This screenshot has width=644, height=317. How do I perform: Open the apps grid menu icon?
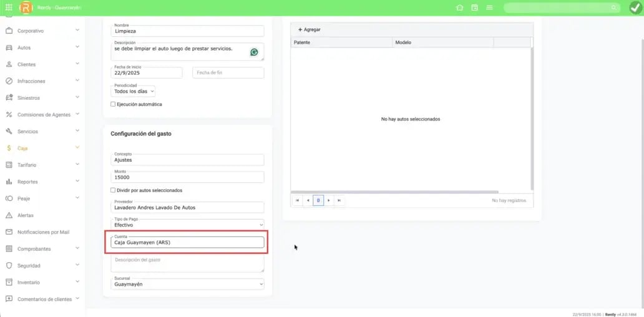coord(9,7)
